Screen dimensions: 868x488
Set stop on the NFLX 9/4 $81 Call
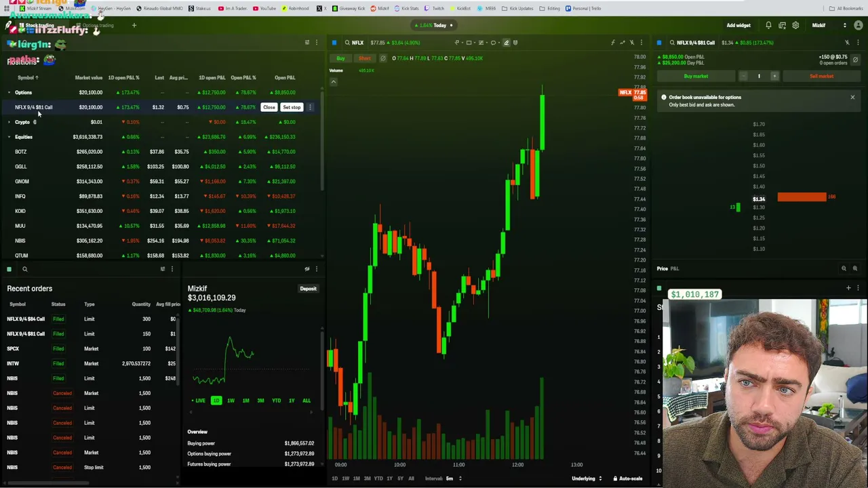(x=292, y=107)
